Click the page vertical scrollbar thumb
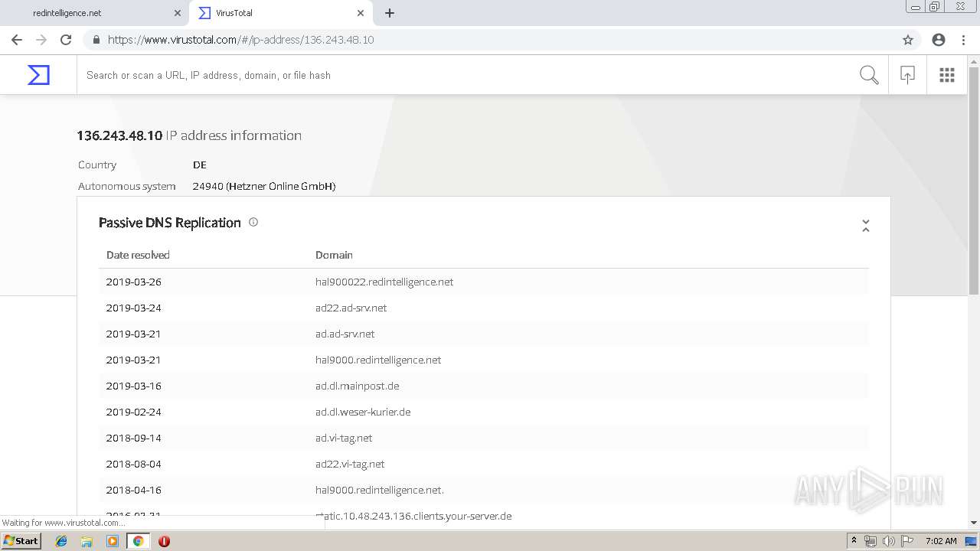 click(x=974, y=181)
